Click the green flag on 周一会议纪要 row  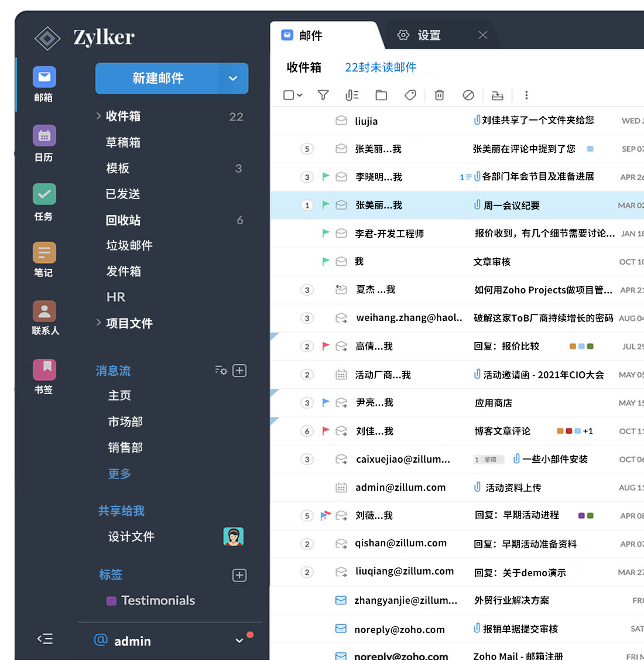(x=326, y=205)
